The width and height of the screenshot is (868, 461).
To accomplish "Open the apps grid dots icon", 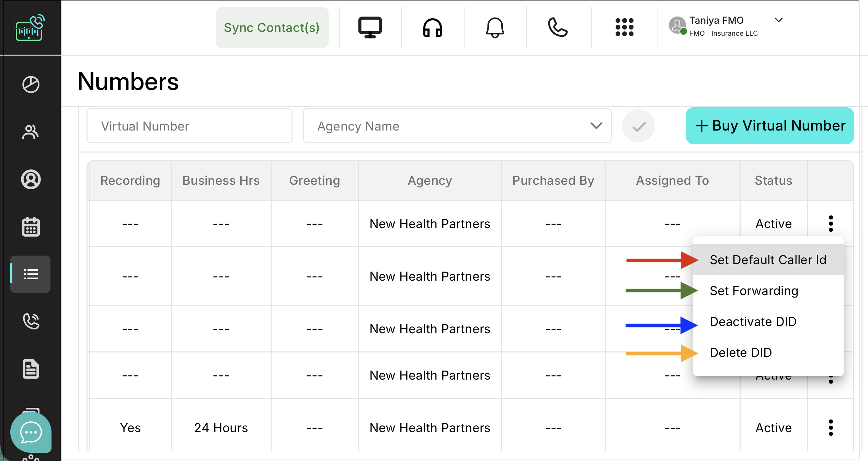I will (x=624, y=27).
